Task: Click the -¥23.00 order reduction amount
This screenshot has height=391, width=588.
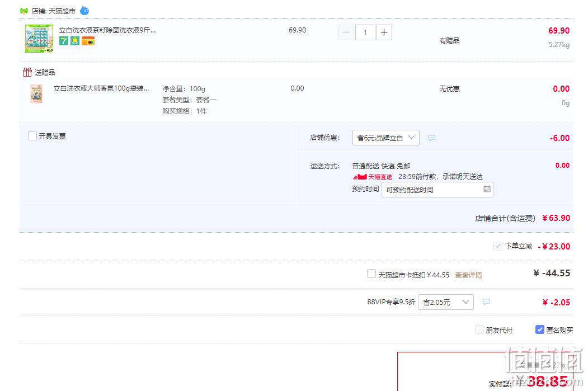Action: 554,246
